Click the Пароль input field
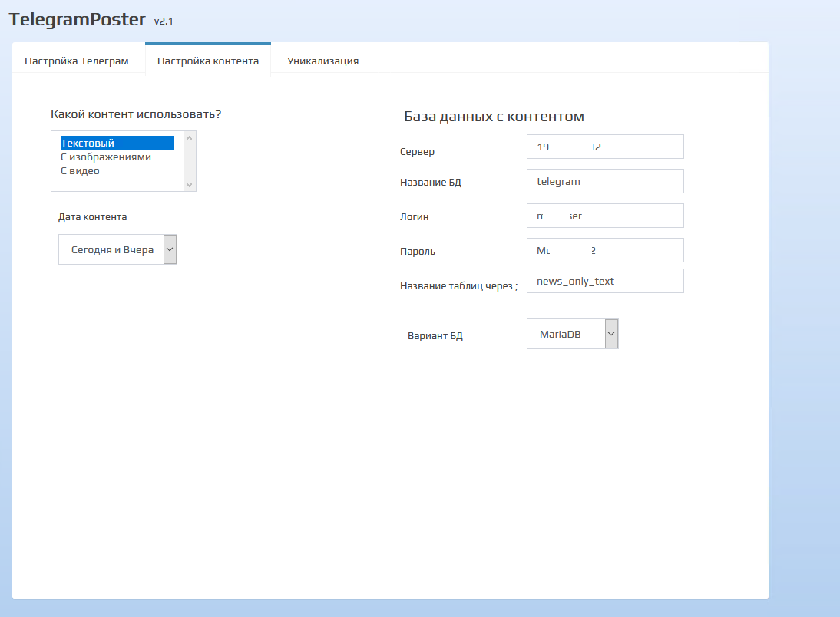Image resolution: width=840 pixels, height=617 pixels. (605, 250)
